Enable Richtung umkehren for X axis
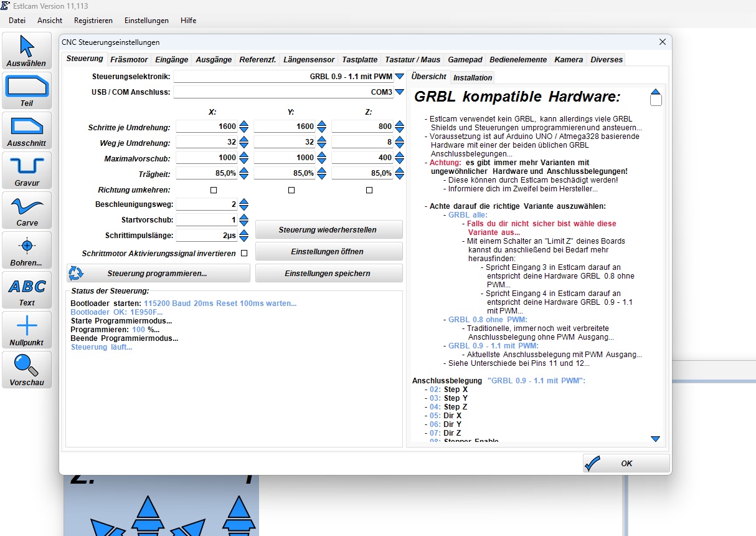Screen dimensions: 756x536 (214, 190)
